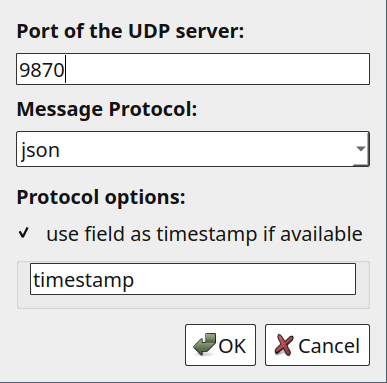The width and height of the screenshot is (387, 383).
Task: Place cursor in the "timestamp" word
Action: click(83, 280)
